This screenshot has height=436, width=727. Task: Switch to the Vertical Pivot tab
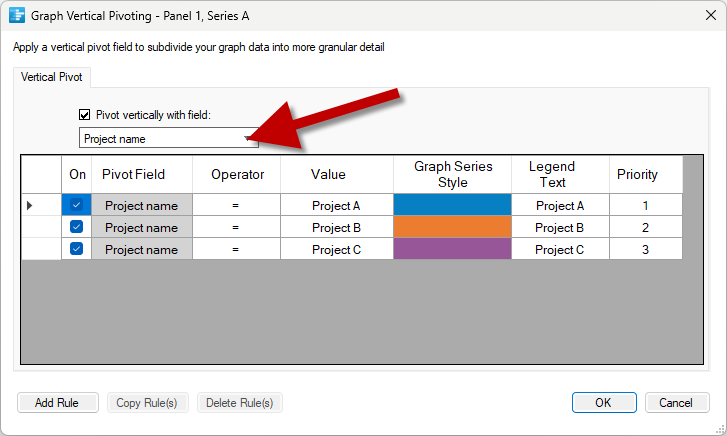51,77
